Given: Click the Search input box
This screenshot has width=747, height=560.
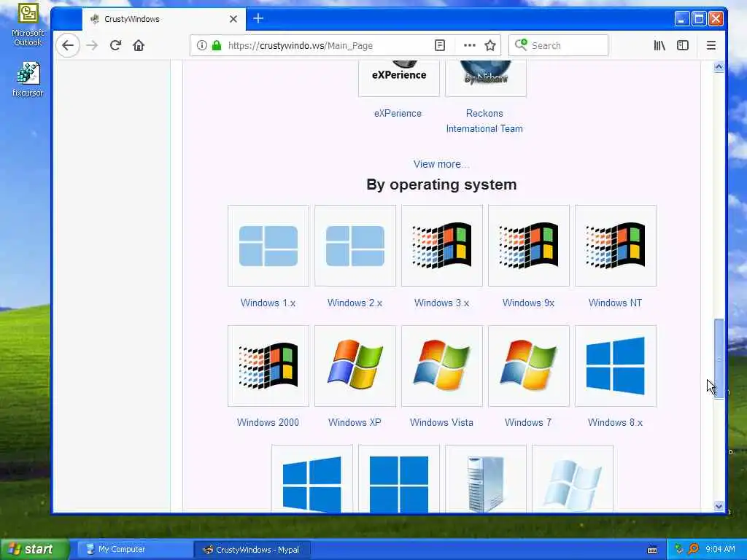Looking at the screenshot, I should click(x=558, y=46).
